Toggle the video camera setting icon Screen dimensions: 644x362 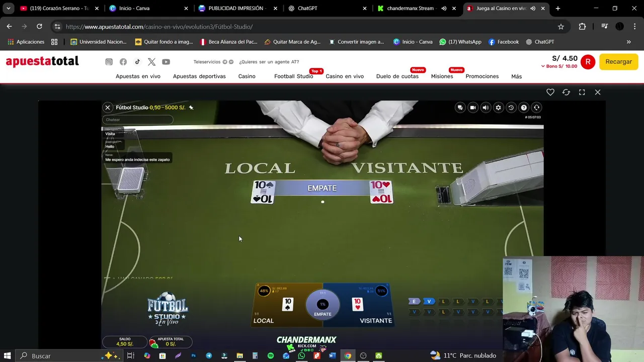coord(473,107)
